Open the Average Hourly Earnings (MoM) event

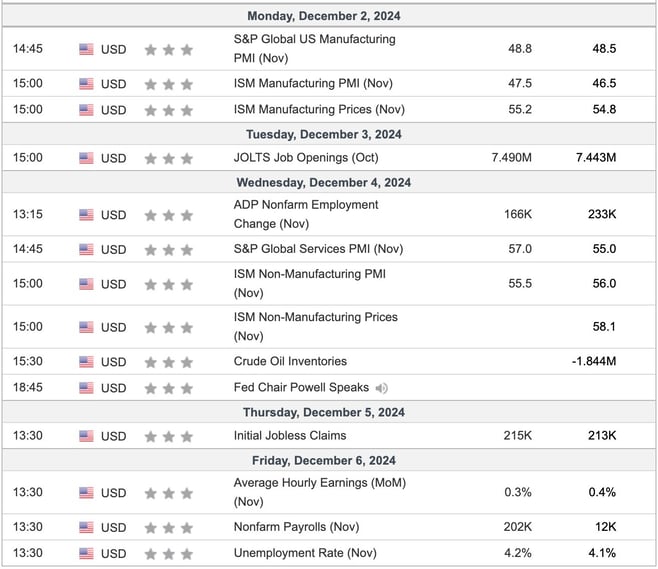[320, 492]
